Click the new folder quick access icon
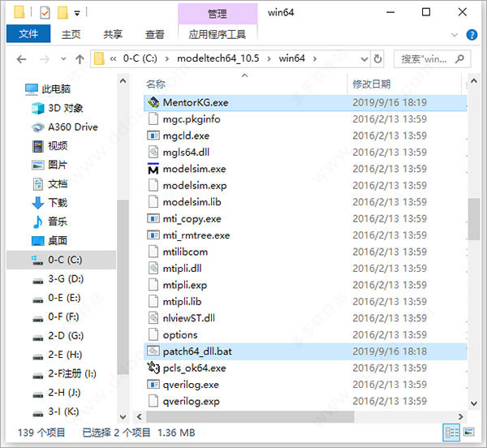Image resolution: width=487 pixels, height=448 pixels. click(62, 12)
